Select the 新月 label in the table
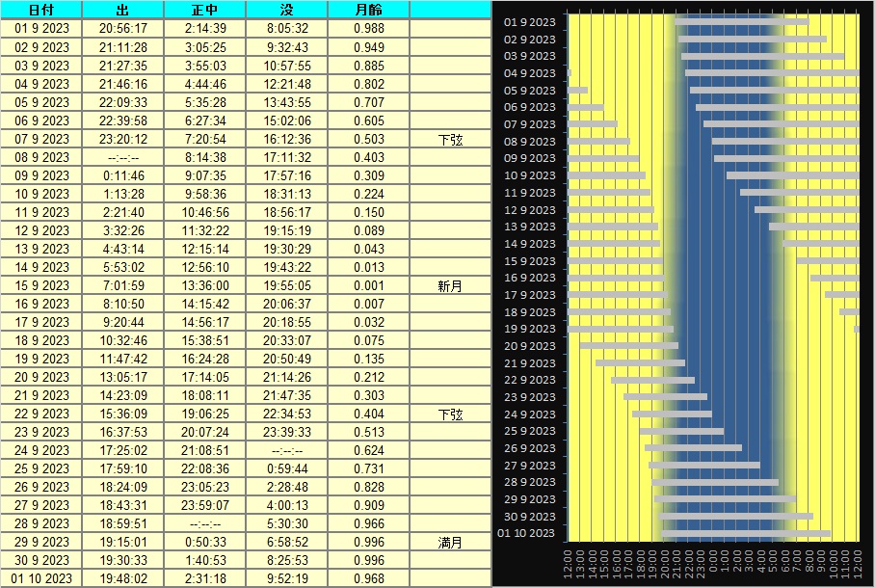The height and width of the screenshot is (588, 875). click(x=450, y=286)
